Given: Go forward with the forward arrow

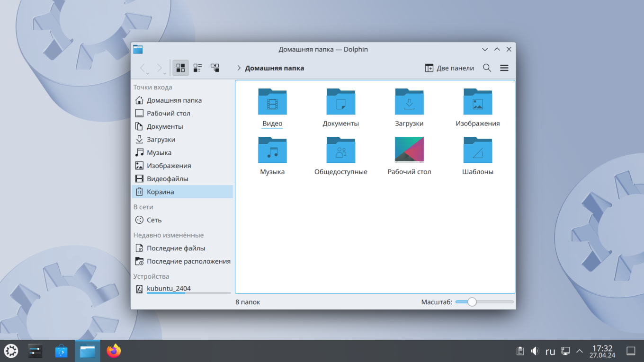Looking at the screenshot, I should tap(160, 68).
